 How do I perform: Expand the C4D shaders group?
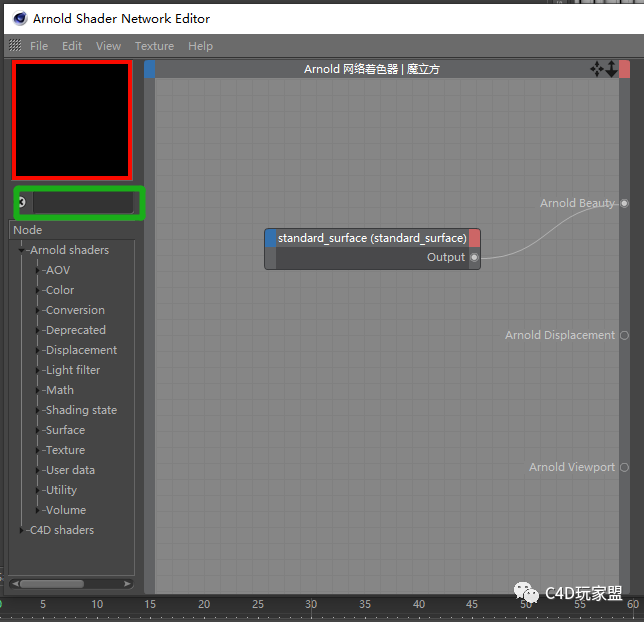(x=21, y=530)
